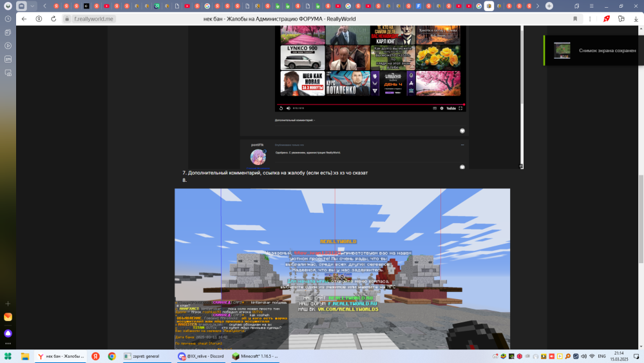
Task: Click the yellow flowers video thumbnail
Action: 438,57
